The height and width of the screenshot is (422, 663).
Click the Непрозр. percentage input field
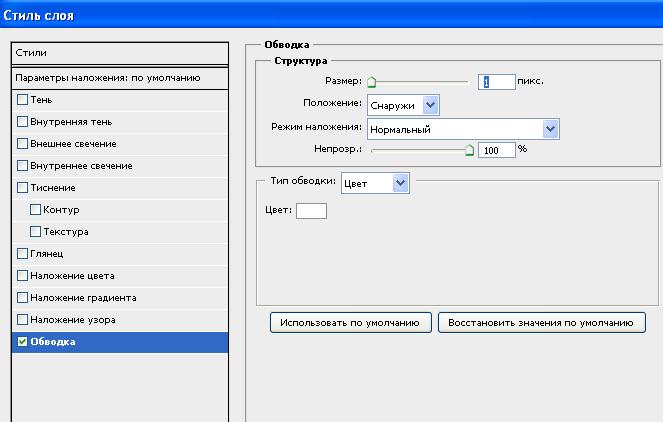pos(497,149)
